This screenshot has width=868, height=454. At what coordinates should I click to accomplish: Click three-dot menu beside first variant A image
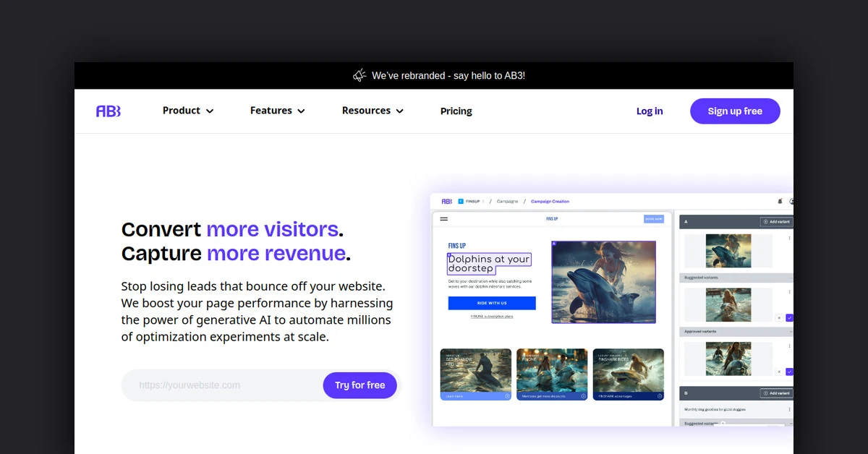tap(789, 238)
